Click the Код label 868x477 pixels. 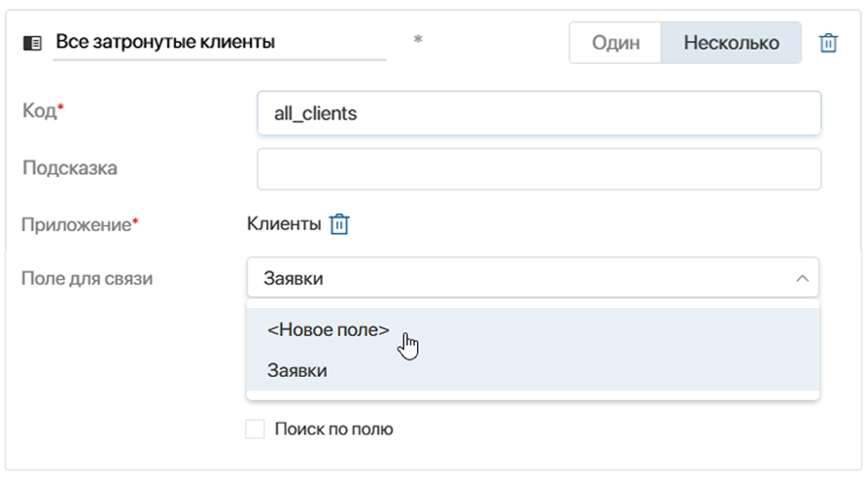[43, 111]
